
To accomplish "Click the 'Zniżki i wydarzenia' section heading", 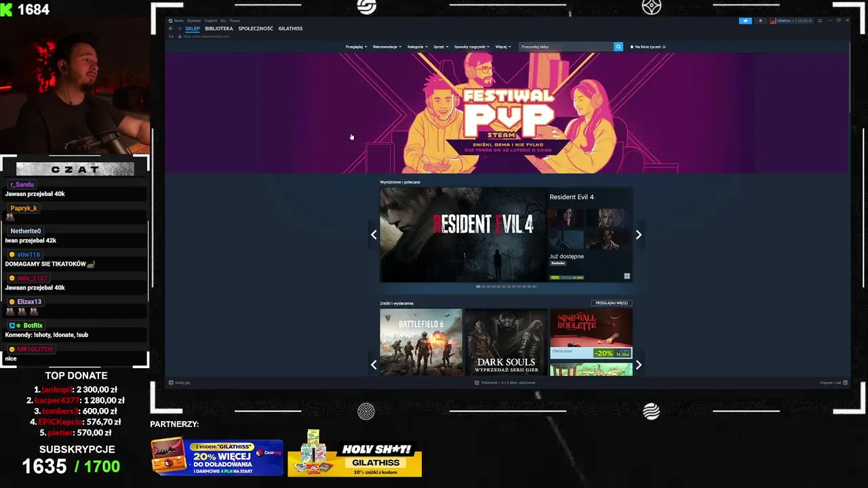I will (x=397, y=303).
